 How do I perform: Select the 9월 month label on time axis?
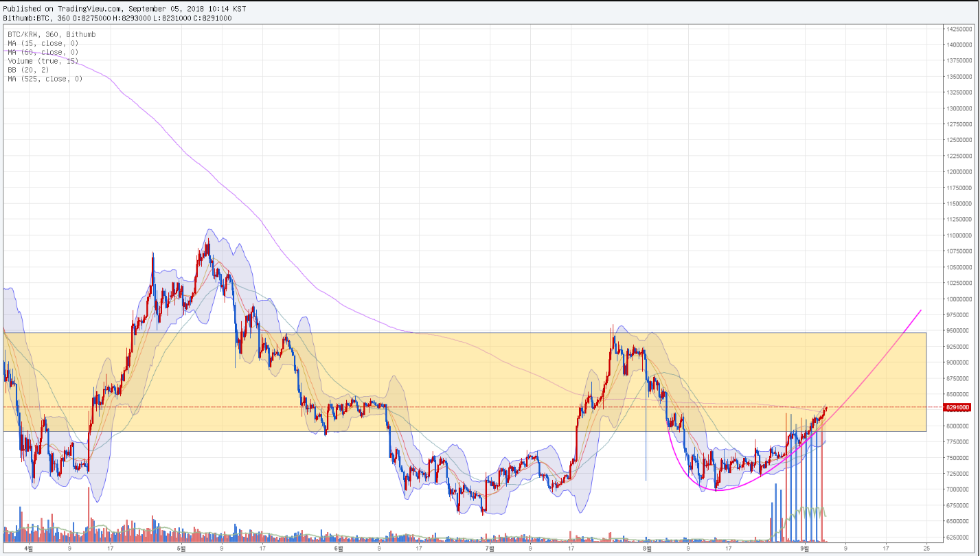804,548
